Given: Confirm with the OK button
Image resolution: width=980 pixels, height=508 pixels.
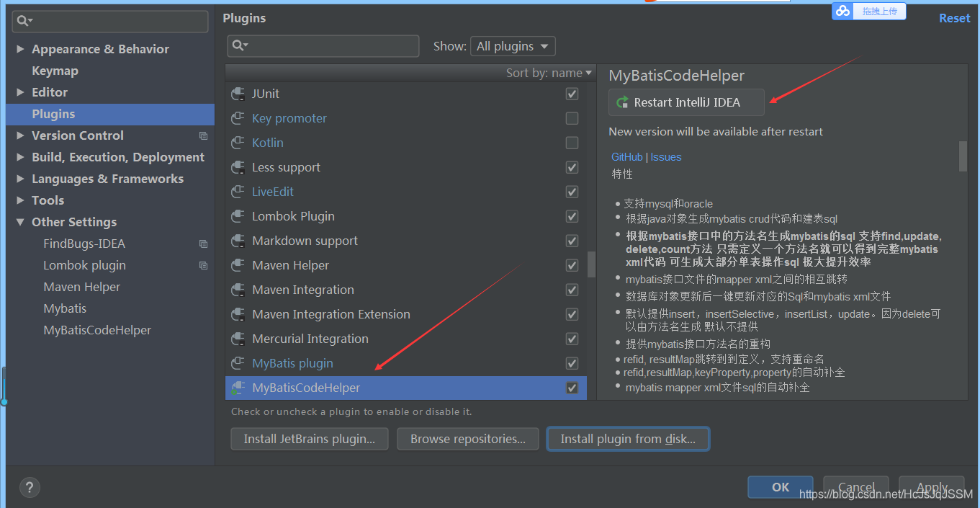Looking at the screenshot, I should (x=781, y=487).
